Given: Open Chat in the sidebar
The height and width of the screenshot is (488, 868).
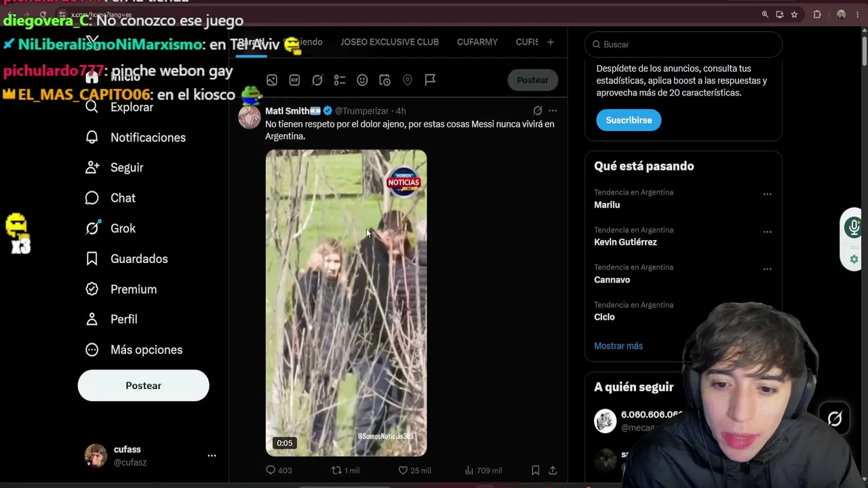Looking at the screenshot, I should pyautogui.click(x=111, y=198).
